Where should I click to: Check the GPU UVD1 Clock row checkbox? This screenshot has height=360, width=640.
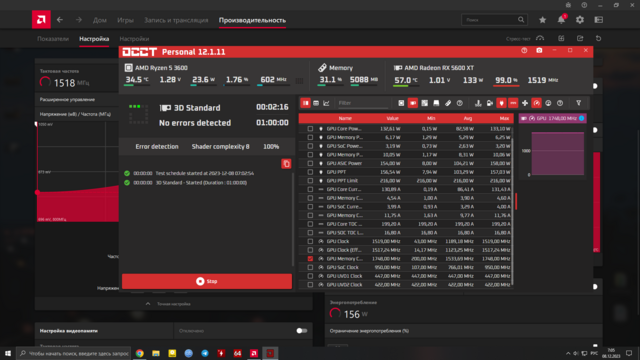(310, 276)
